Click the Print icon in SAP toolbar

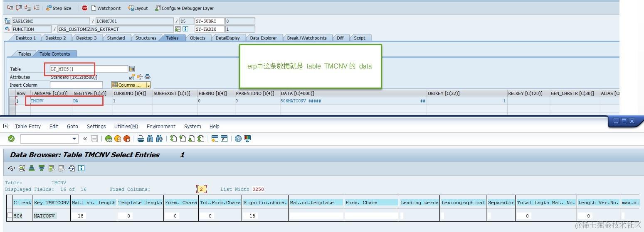[141, 139]
